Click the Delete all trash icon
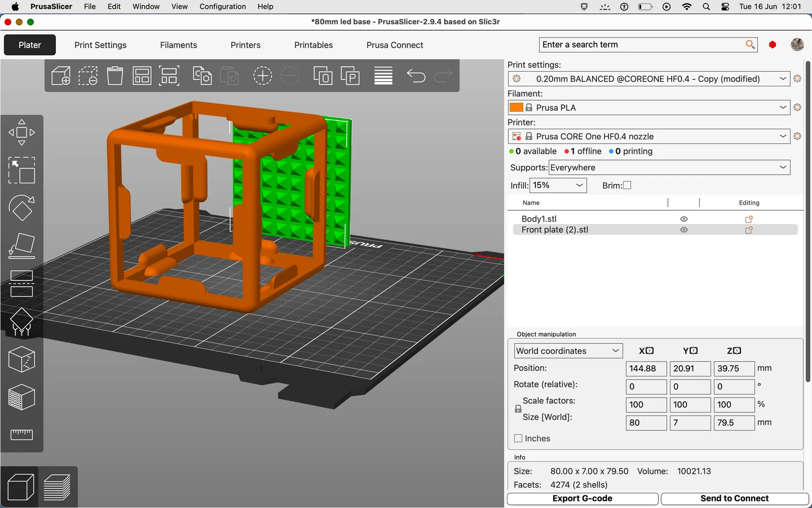Image resolution: width=812 pixels, height=508 pixels. [115, 76]
